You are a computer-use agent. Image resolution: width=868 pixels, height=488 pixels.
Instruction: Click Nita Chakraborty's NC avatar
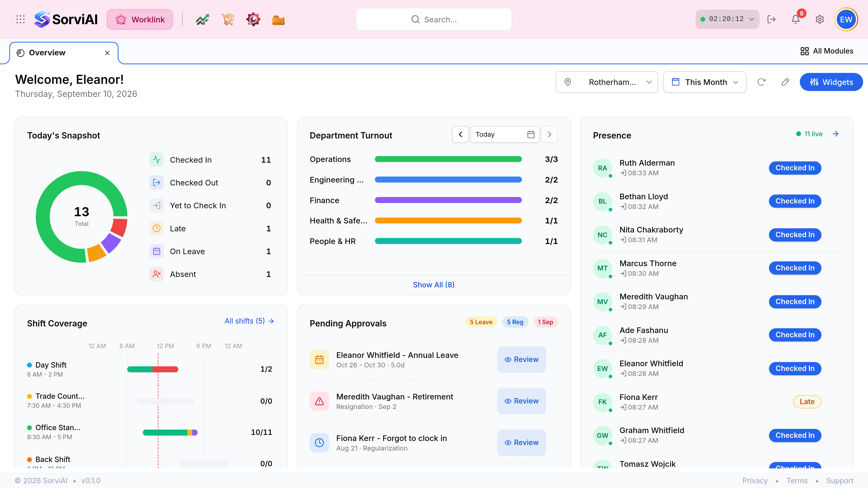(602, 235)
